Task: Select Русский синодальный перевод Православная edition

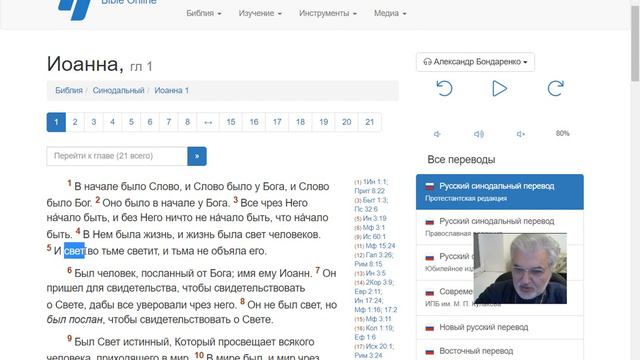Action: point(500,227)
